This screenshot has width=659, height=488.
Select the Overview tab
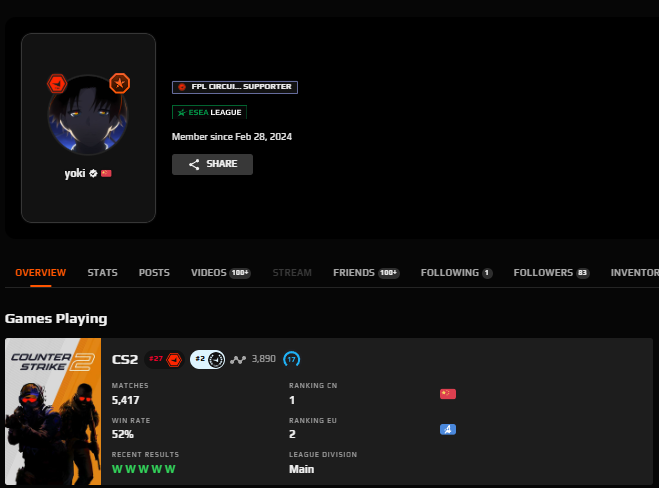(x=41, y=273)
